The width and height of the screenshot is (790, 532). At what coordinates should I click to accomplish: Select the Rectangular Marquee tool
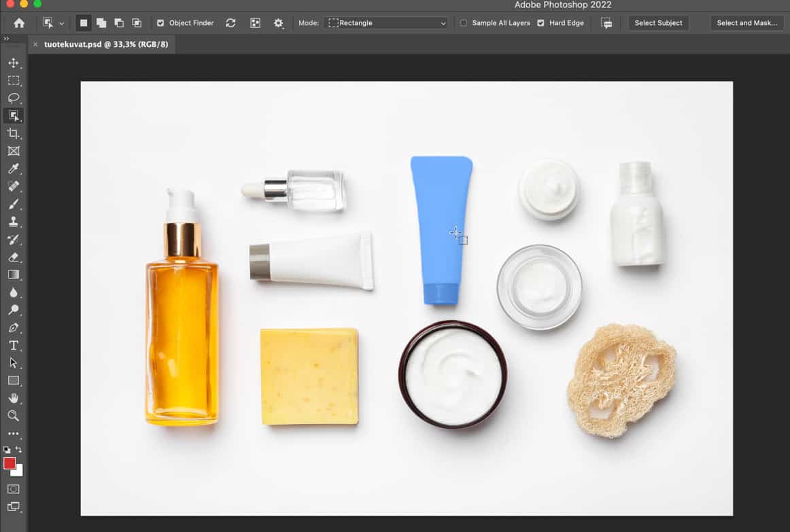pyautogui.click(x=14, y=81)
